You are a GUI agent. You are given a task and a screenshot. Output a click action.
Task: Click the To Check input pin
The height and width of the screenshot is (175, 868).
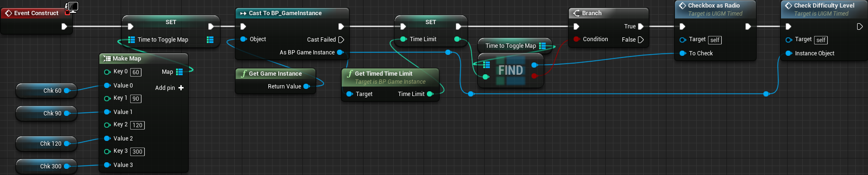coord(682,53)
